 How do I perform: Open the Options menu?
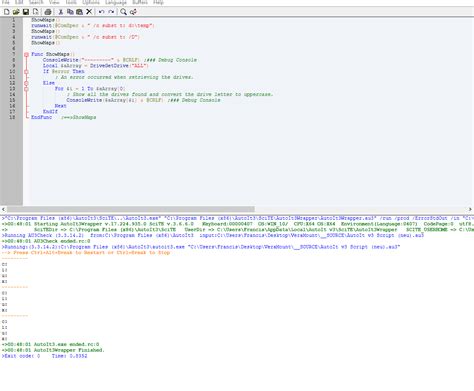click(x=91, y=2)
